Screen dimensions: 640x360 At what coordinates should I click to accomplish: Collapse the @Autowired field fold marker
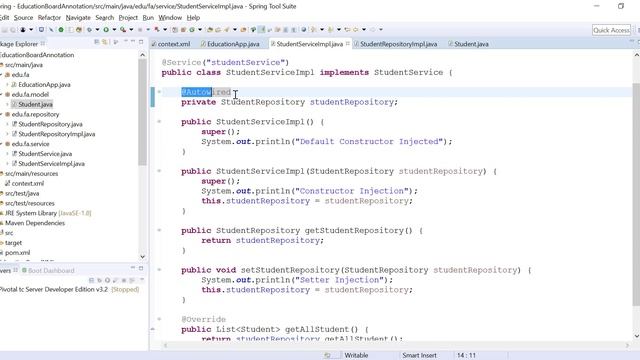[x=159, y=92]
